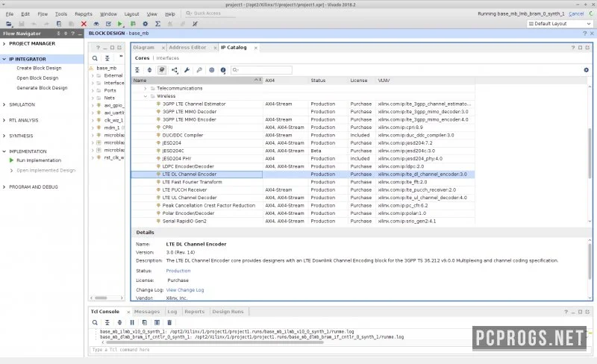Screen dimensions: 597x364
Task: Expand Open Implemented Design item
Action: point(11,171)
